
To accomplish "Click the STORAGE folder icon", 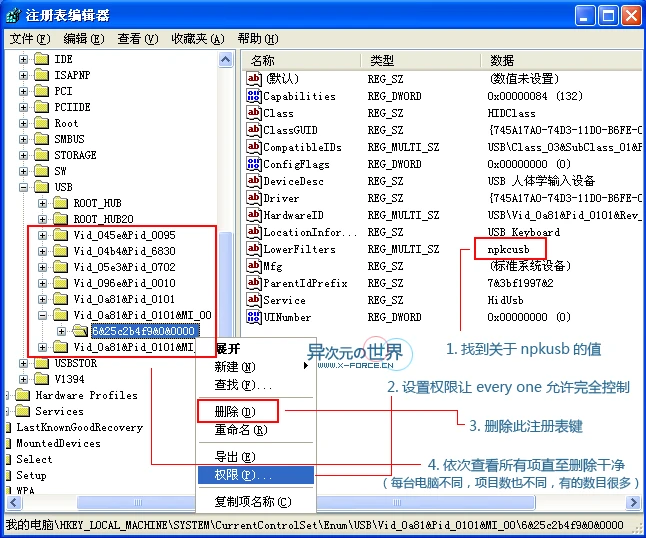I will (41, 155).
